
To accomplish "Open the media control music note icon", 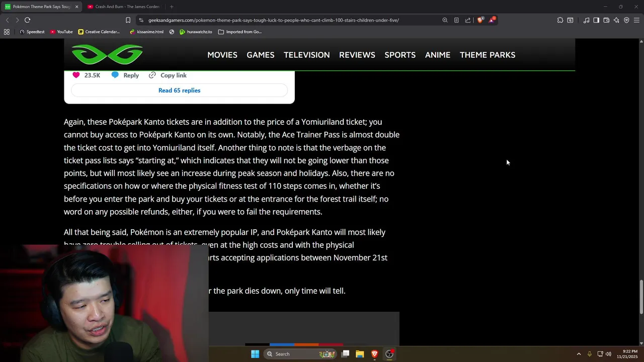I will [x=586, y=20].
